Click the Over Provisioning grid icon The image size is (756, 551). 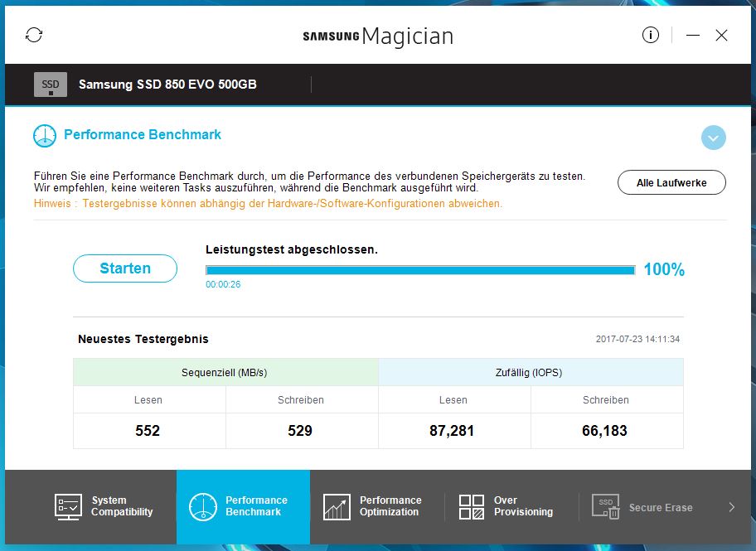click(x=472, y=507)
